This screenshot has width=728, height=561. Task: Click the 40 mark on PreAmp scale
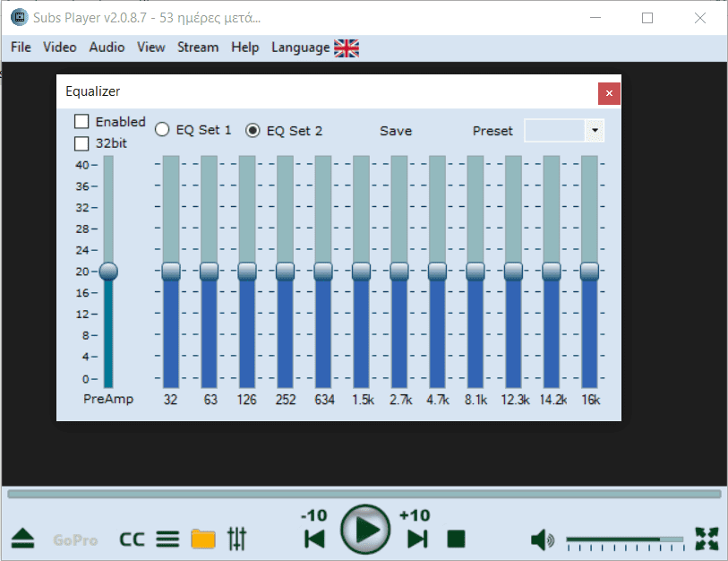pos(82,165)
